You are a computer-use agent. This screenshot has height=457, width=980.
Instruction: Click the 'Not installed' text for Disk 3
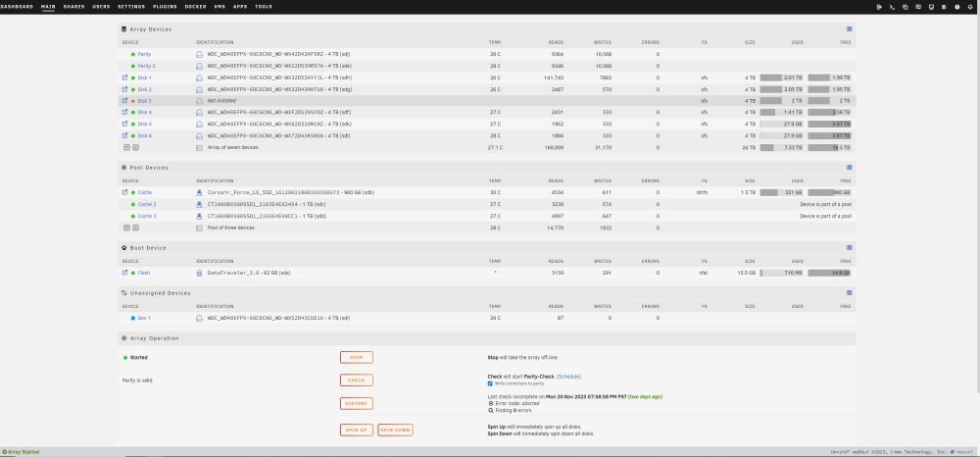[x=221, y=101]
